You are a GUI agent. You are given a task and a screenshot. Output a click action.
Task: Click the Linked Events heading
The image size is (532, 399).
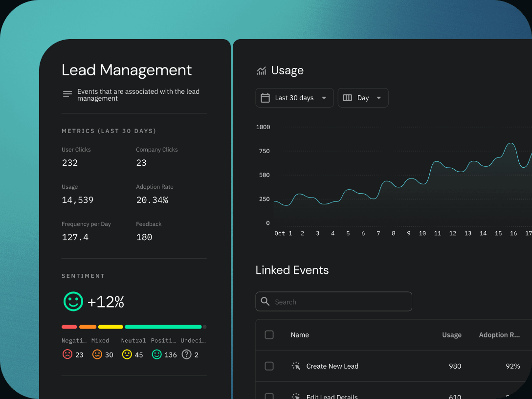pos(292,270)
